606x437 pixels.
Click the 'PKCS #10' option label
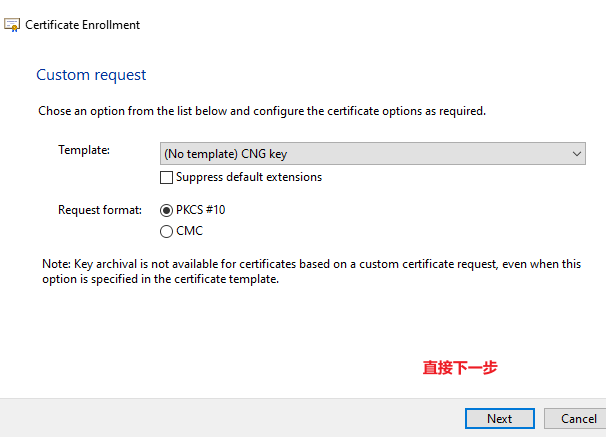(x=200, y=210)
